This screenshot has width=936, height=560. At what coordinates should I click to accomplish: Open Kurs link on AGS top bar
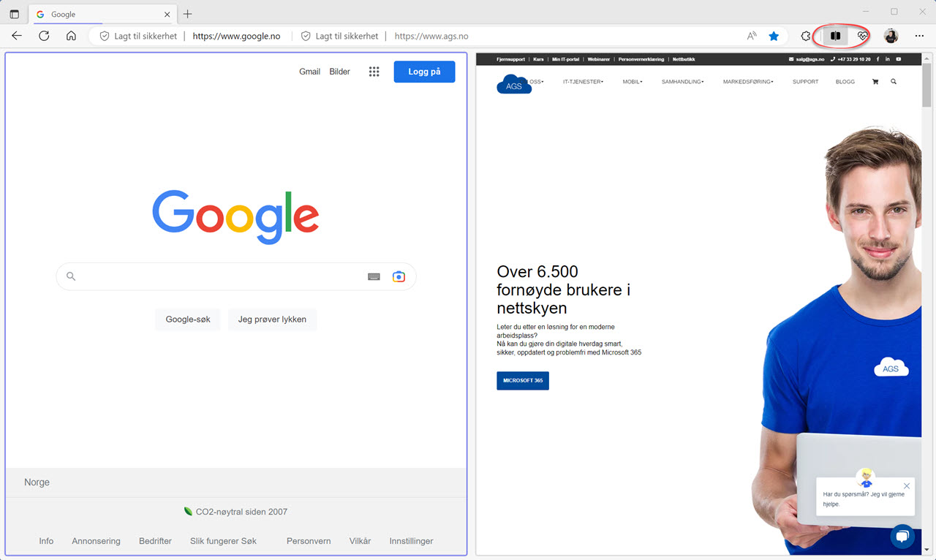539,59
